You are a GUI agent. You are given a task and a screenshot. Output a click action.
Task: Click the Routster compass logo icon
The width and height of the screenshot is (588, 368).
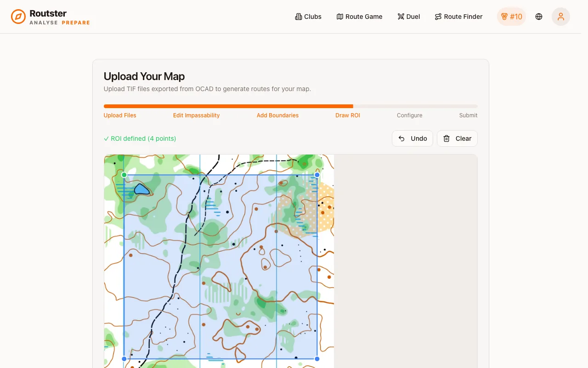point(18,17)
